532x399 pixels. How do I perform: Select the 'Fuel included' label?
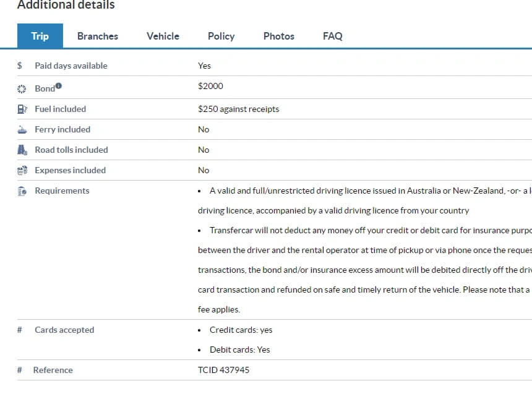pos(61,109)
